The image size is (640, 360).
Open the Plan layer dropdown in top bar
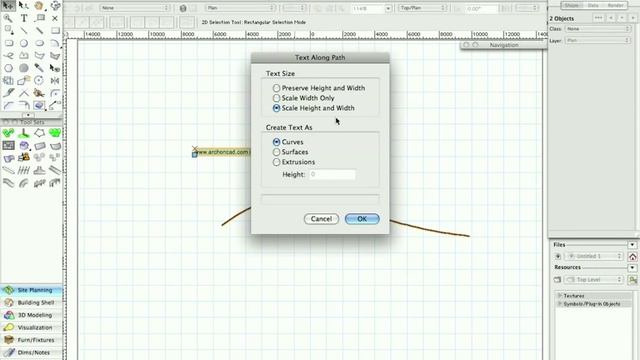coord(240,8)
